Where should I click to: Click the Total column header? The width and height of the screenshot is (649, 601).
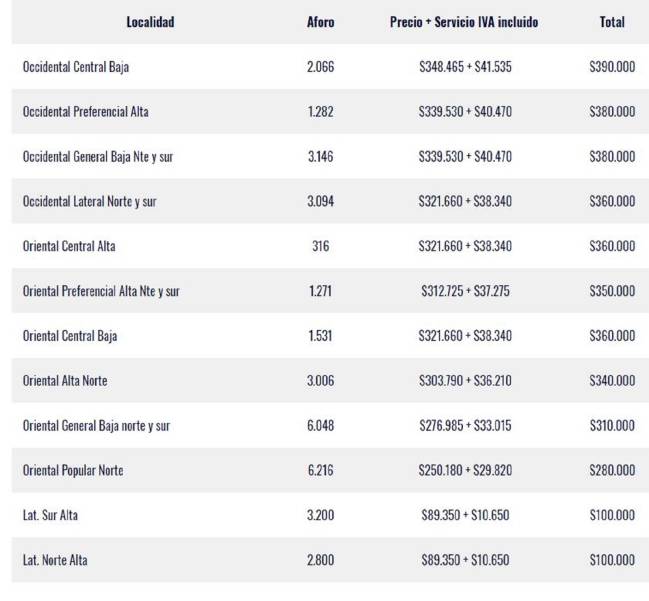(612, 22)
